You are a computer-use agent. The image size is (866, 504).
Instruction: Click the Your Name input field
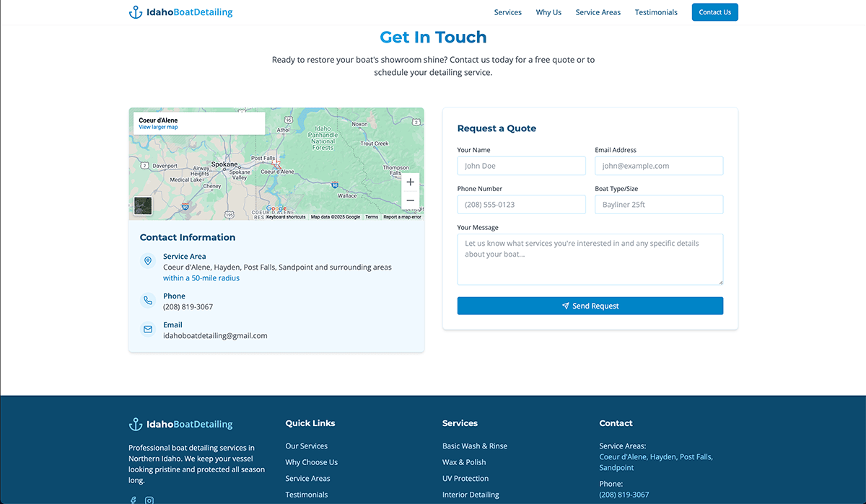[x=521, y=166]
